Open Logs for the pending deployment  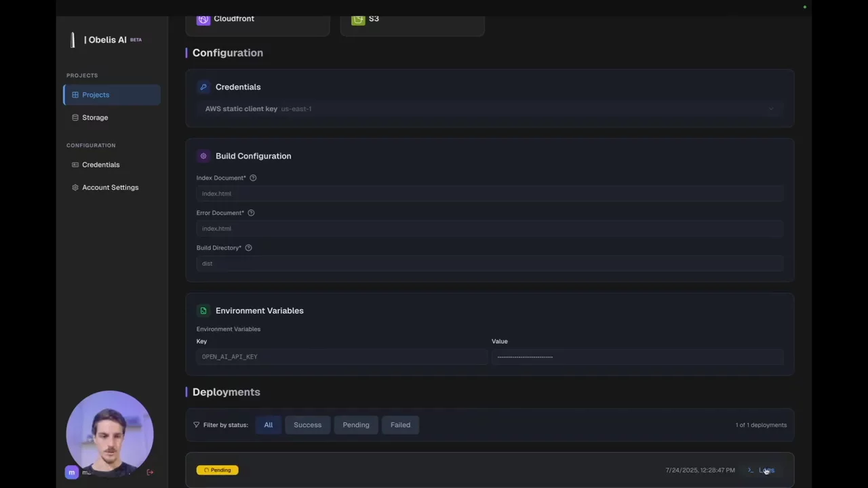[x=761, y=470]
